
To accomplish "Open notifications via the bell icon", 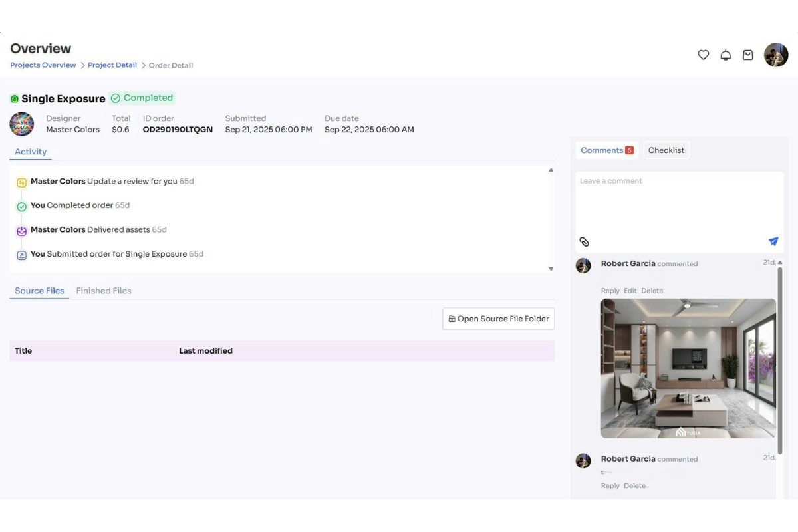I will 726,55.
